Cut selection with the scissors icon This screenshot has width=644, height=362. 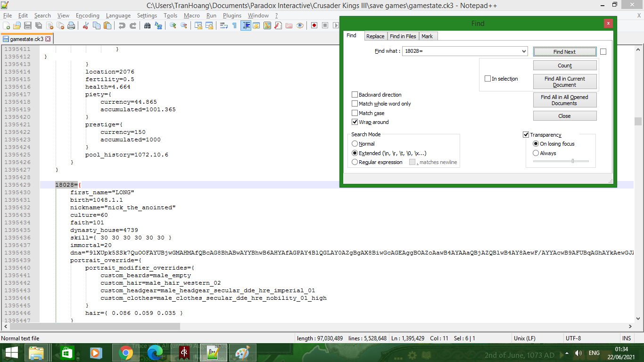coord(86,25)
